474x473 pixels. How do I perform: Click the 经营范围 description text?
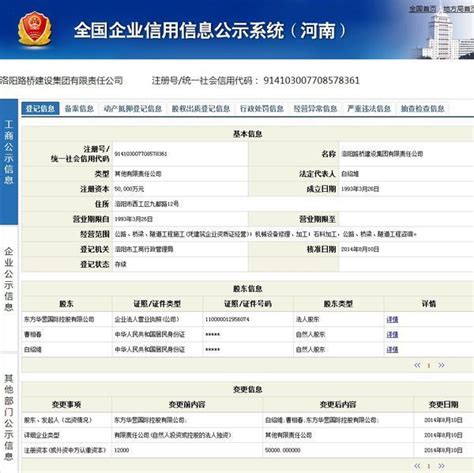(x=266, y=234)
